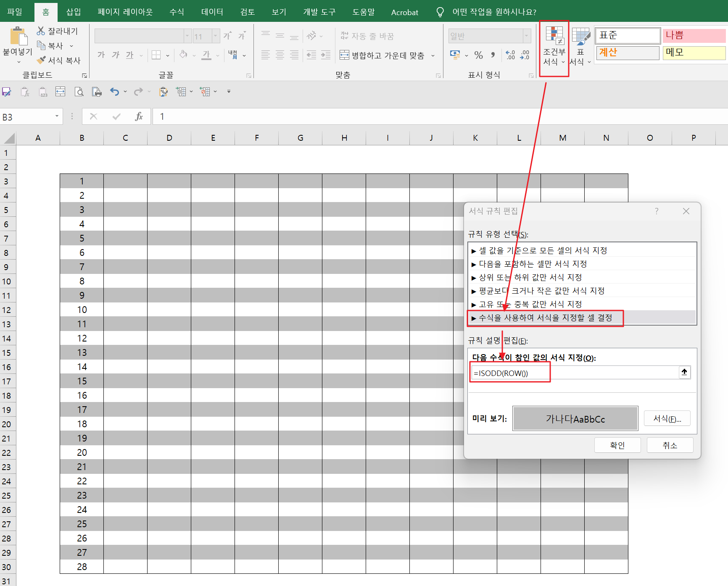Click Cut (잘라내기) scissors icon
This screenshot has height=586, width=728.
click(41, 31)
